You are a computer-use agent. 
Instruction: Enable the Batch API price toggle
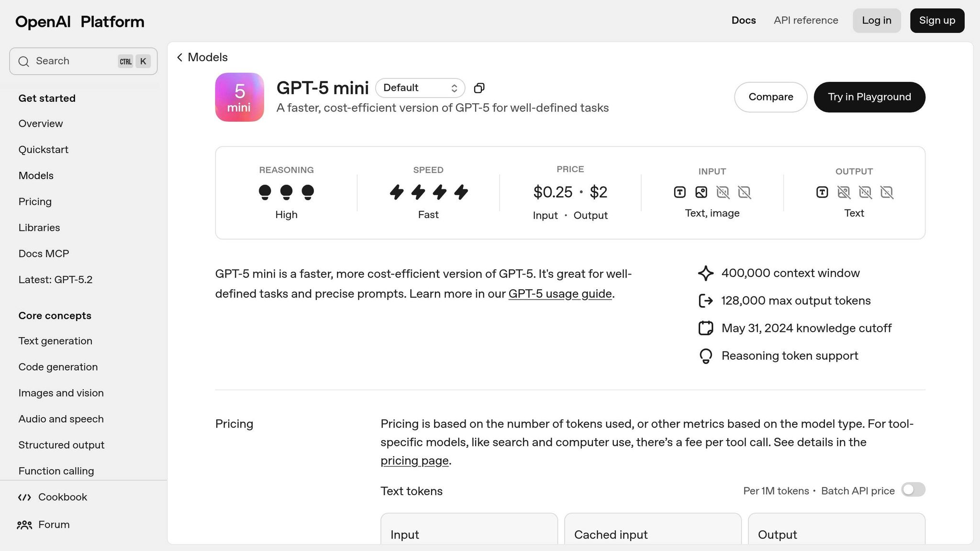[x=913, y=490]
